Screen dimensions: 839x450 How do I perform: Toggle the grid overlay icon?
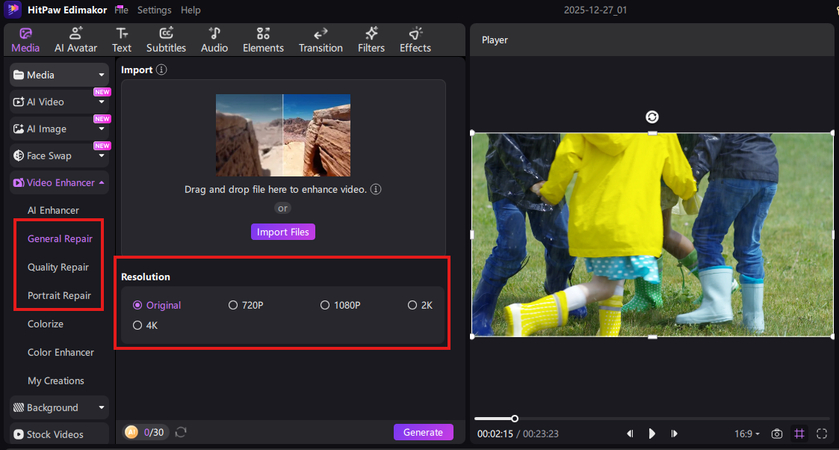[799, 433]
